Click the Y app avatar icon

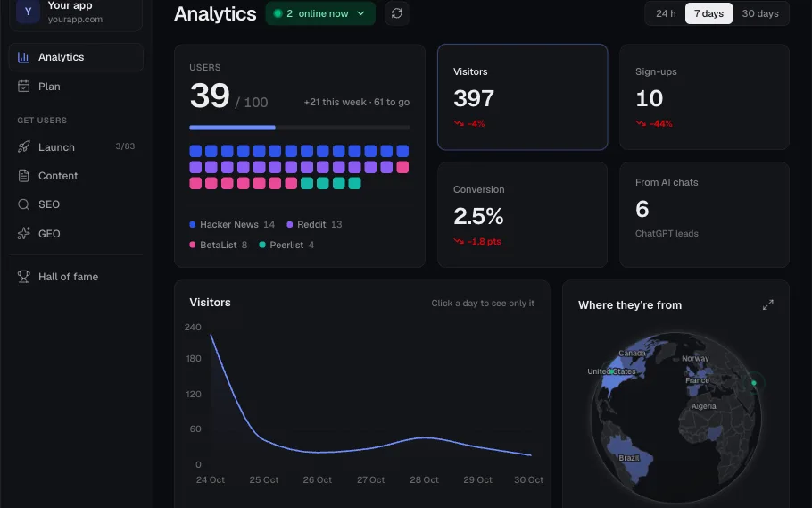click(x=28, y=12)
